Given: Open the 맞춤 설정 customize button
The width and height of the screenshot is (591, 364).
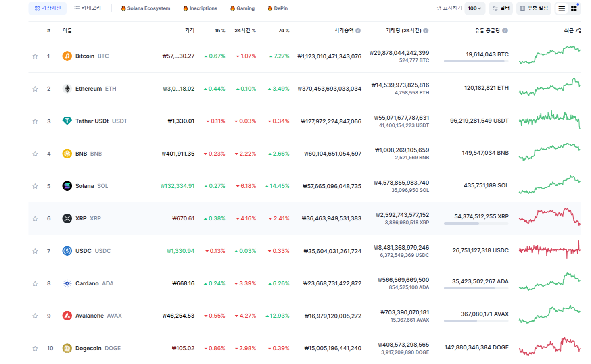Looking at the screenshot, I should click(x=534, y=8).
